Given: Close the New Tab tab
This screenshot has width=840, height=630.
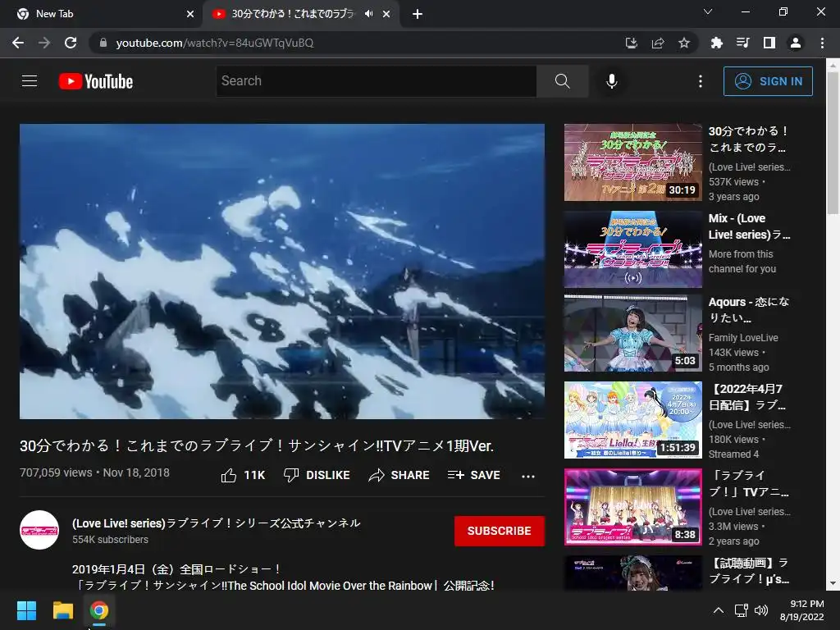Looking at the screenshot, I should (190, 14).
